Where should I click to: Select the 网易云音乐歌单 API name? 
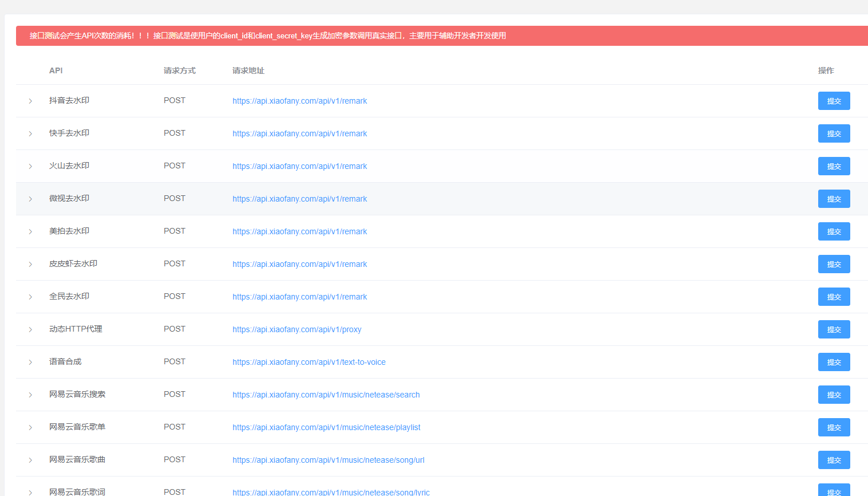(77, 427)
